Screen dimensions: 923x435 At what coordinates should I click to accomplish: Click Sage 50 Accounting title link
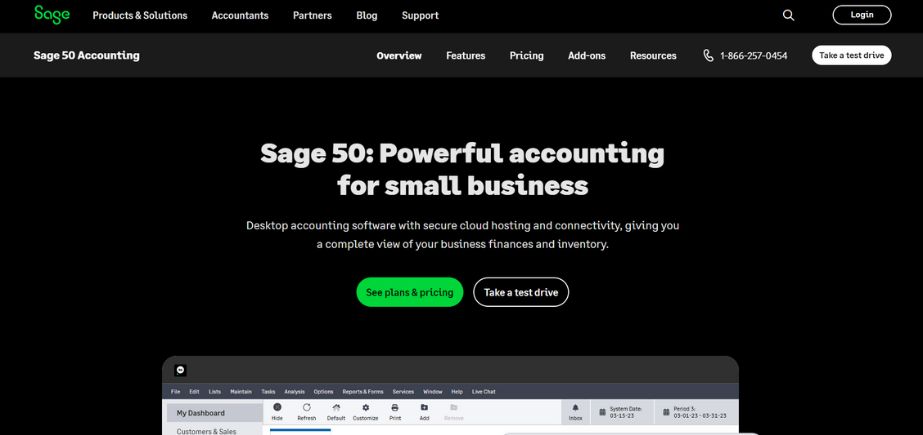(87, 55)
